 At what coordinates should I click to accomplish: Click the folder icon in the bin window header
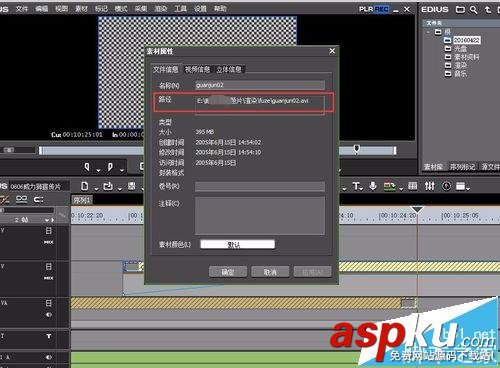coord(460,10)
